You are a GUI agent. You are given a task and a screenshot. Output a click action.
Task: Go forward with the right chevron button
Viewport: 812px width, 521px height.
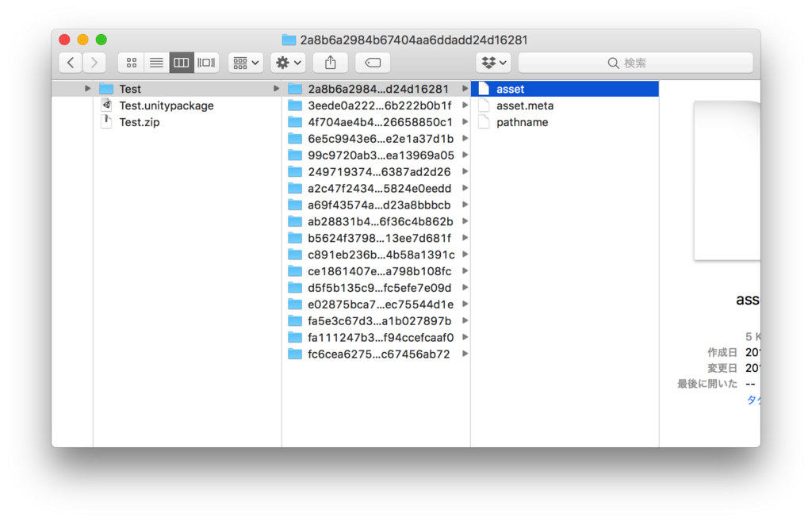pos(94,63)
